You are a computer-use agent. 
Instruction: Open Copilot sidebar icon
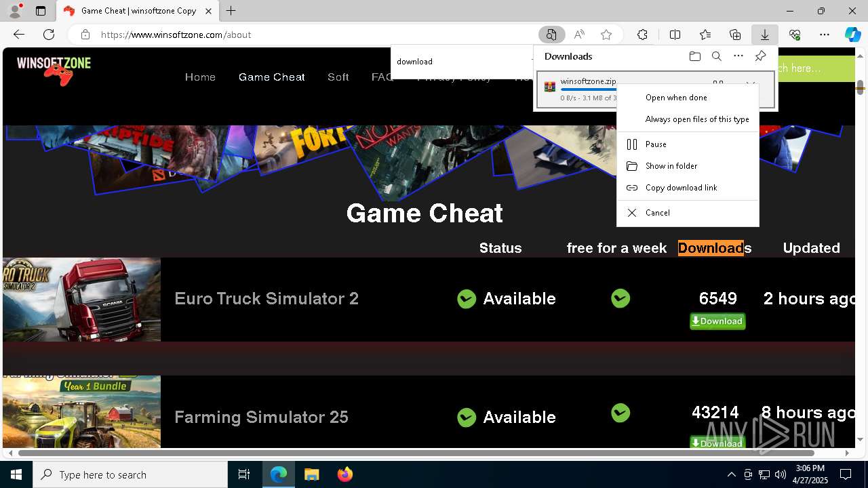pos(852,35)
